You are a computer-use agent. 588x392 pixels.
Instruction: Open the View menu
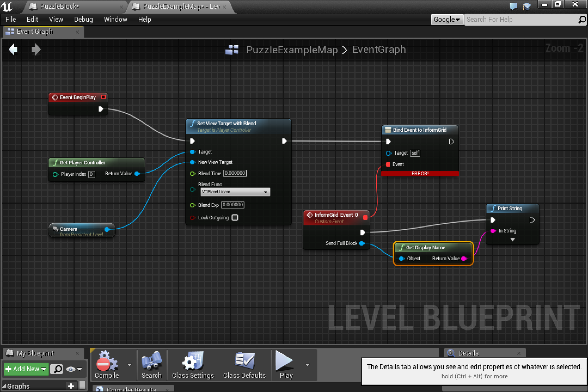(x=56, y=20)
